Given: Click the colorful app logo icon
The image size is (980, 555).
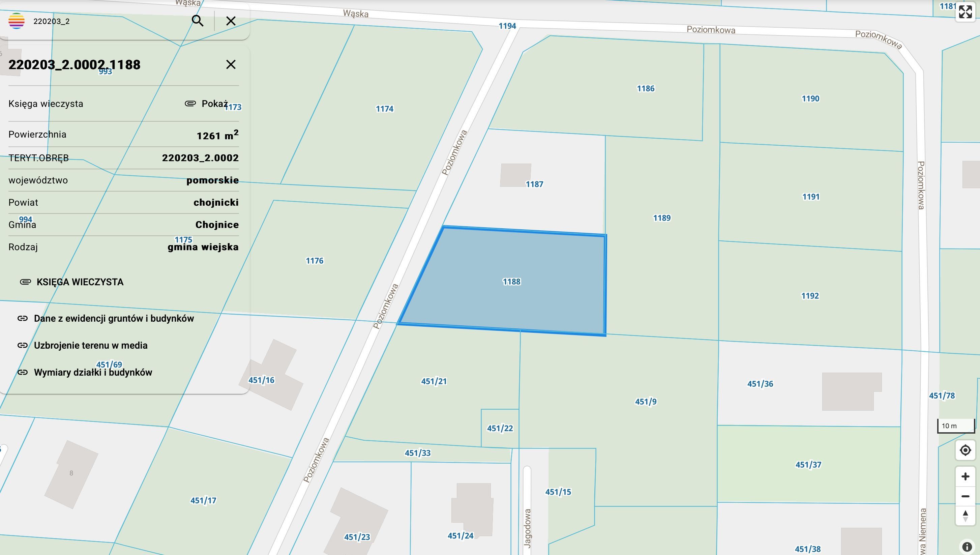Looking at the screenshot, I should tap(17, 21).
